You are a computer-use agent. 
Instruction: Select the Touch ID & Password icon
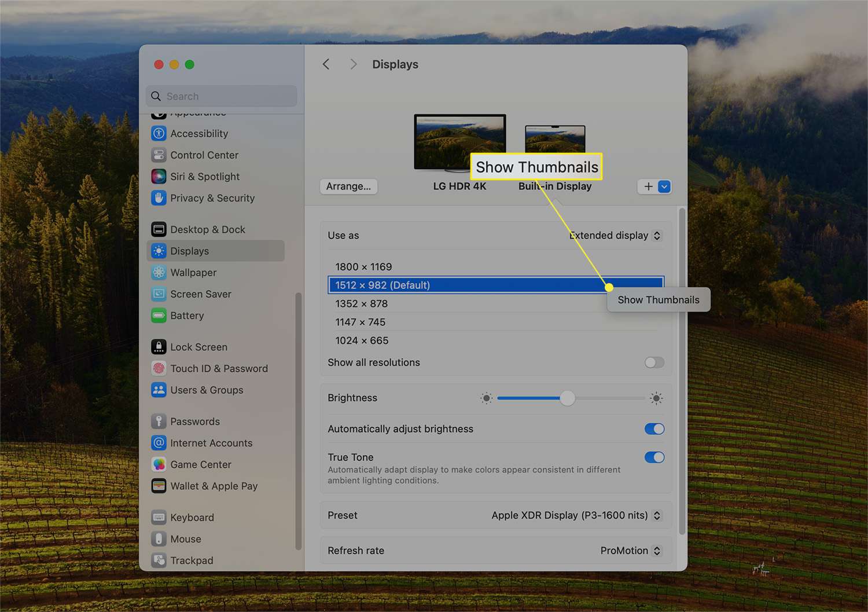[159, 369]
